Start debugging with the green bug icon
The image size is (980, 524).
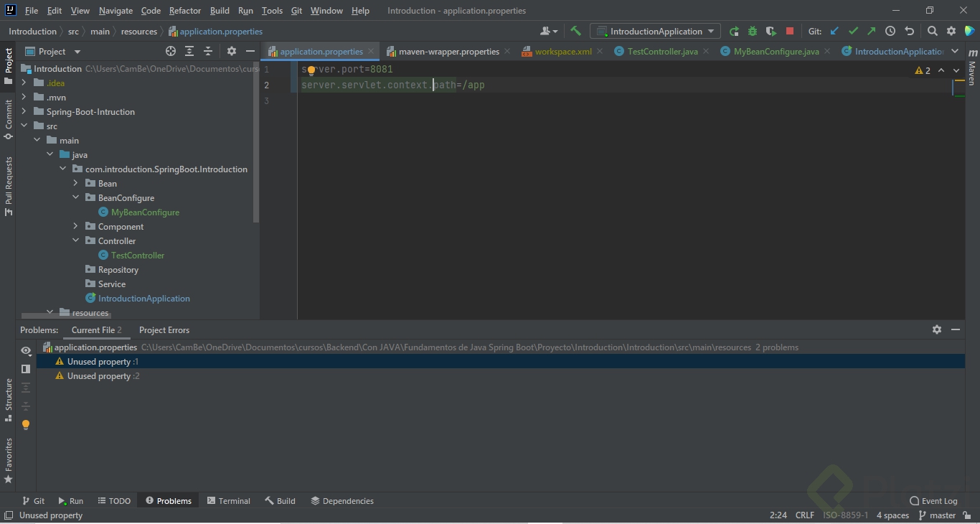tap(753, 31)
